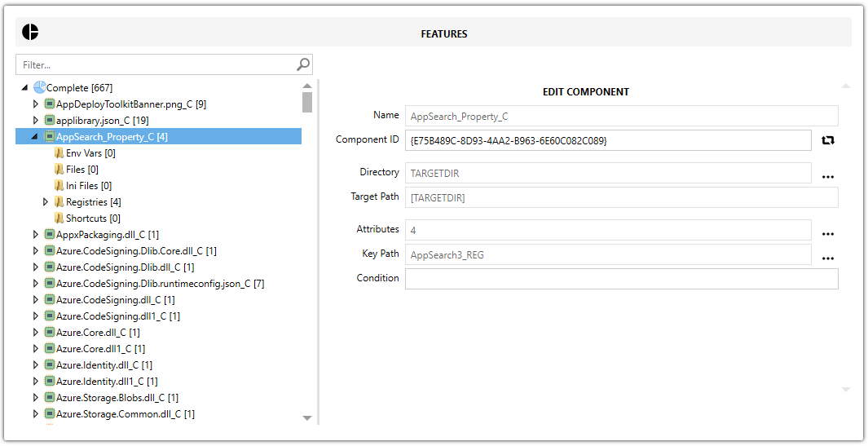The height and width of the screenshot is (446, 868).
Task: Expand the Registries [4] folder
Action: [x=46, y=201]
